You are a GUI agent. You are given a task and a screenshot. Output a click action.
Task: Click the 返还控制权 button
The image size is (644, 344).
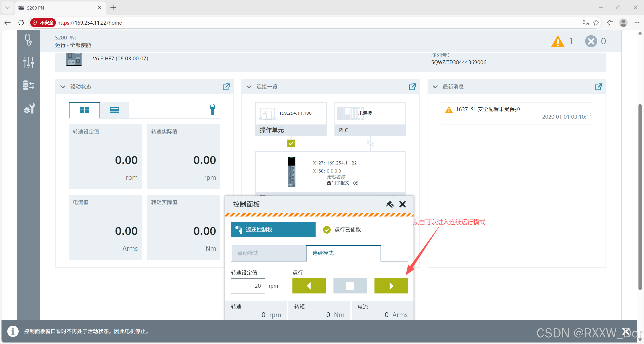tap(273, 230)
